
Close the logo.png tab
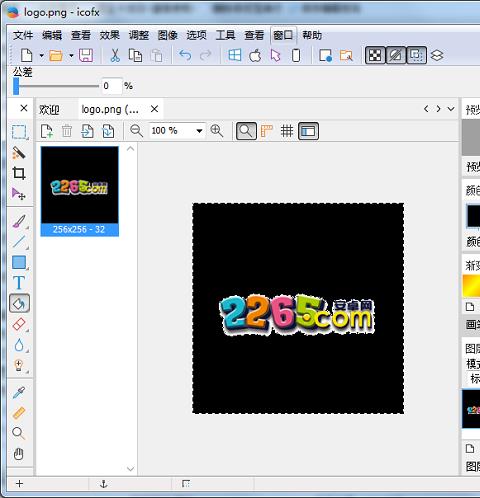pos(154,109)
